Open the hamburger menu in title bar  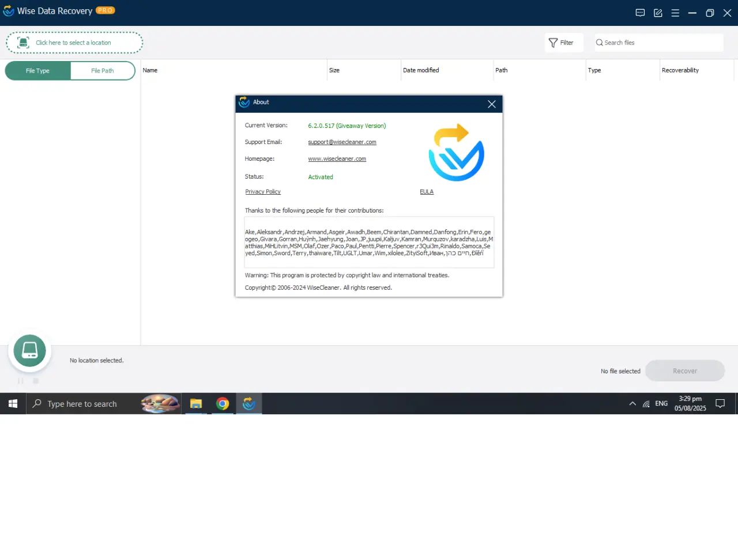(x=675, y=13)
